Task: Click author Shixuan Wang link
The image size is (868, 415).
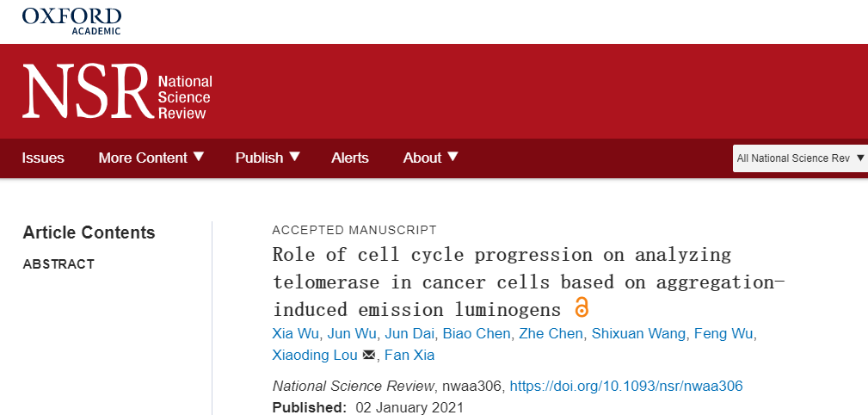Action: point(639,333)
